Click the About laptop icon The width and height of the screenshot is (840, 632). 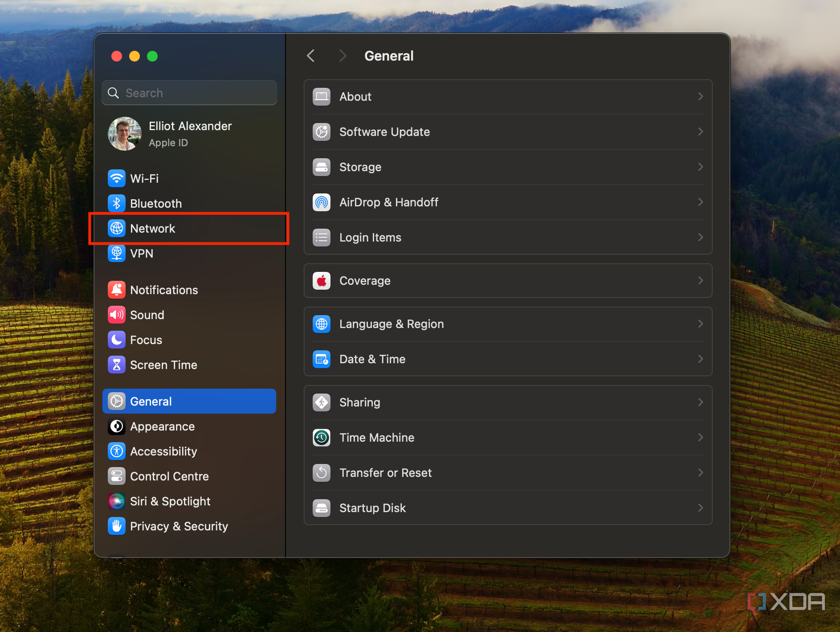coord(322,97)
